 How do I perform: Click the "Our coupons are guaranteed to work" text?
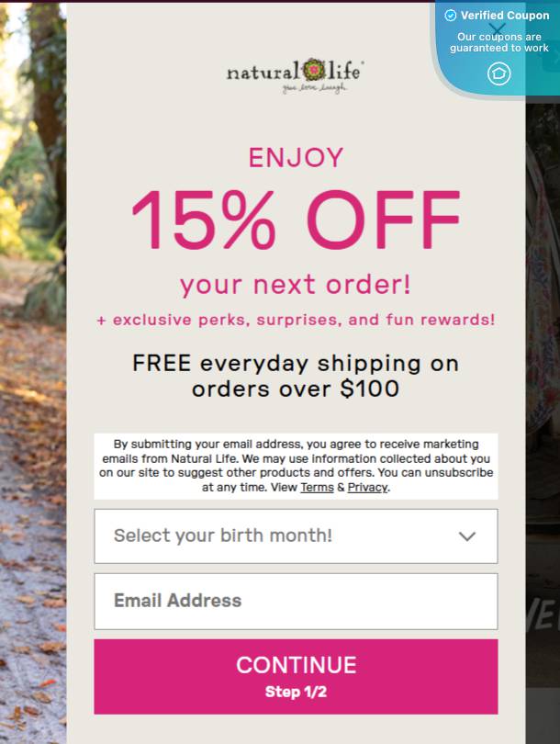coord(499,42)
